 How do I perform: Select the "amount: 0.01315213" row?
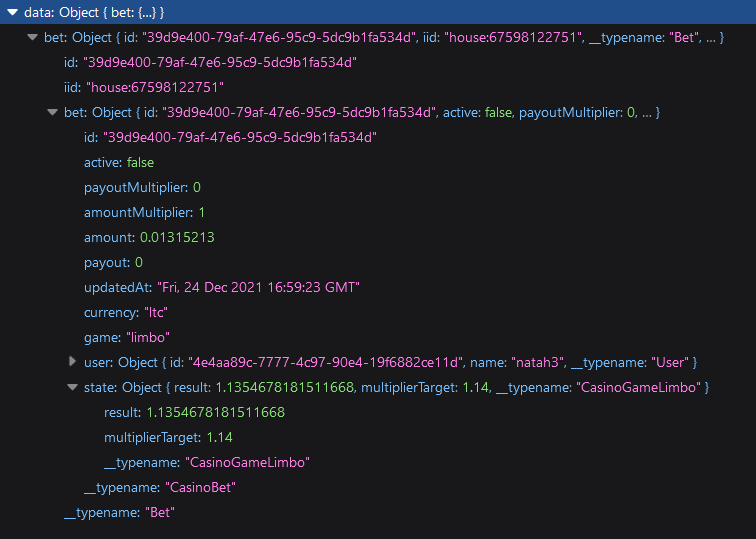pyautogui.click(x=149, y=238)
